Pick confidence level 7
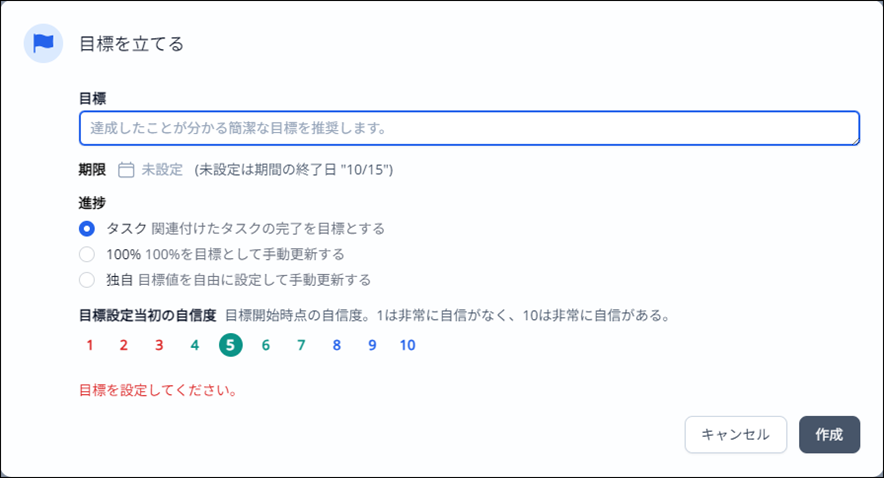884x478 pixels. 301,345
